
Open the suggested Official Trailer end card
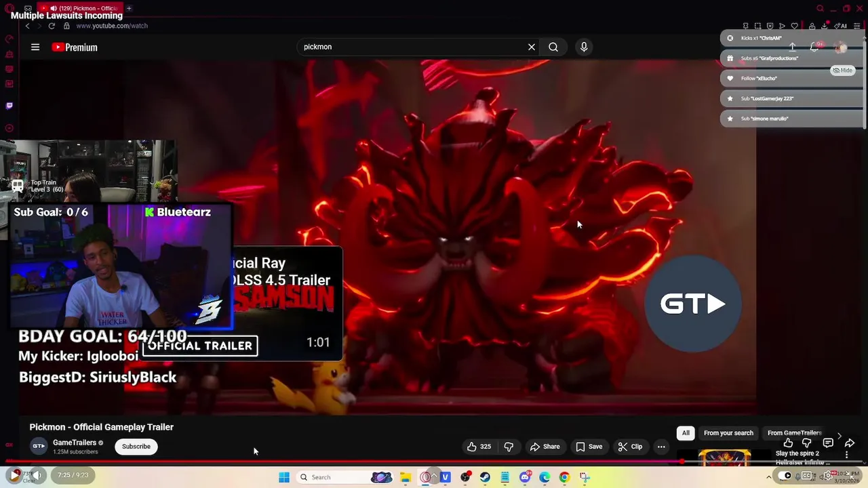(x=288, y=304)
